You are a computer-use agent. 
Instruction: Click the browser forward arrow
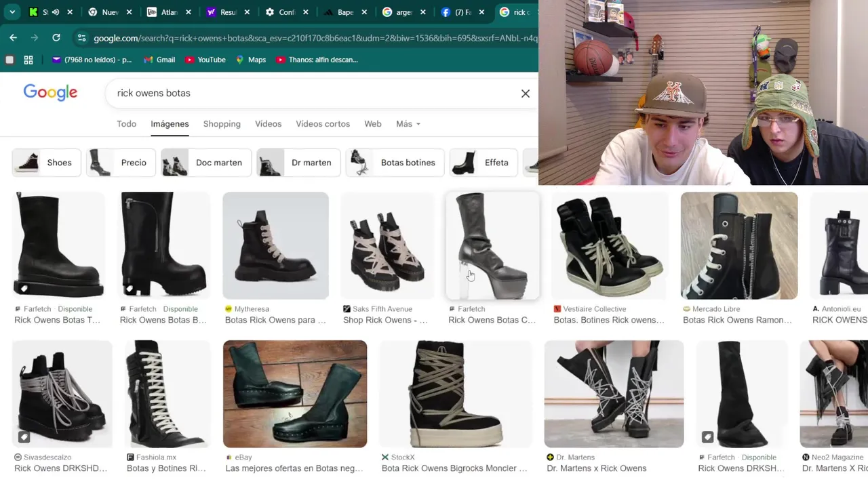pyautogui.click(x=34, y=38)
